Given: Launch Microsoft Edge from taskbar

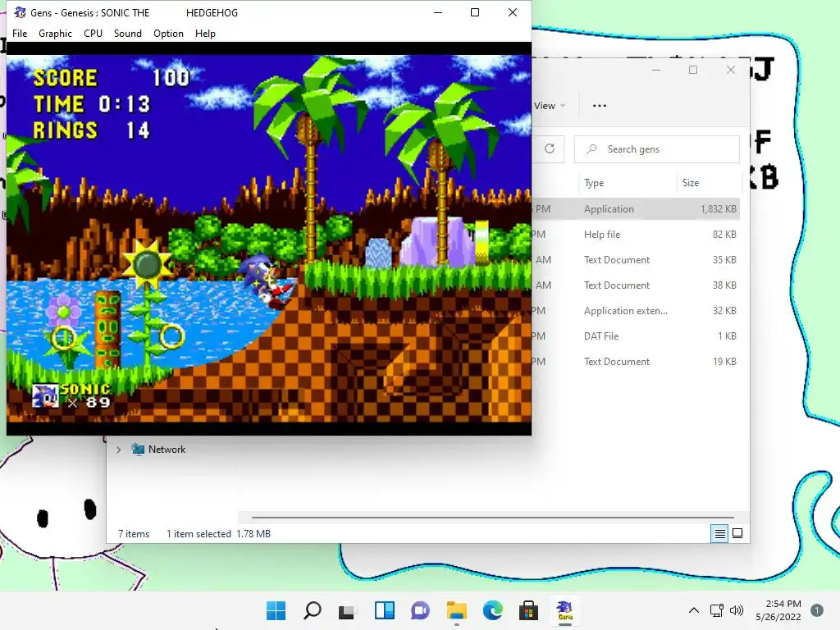Looking at the screenshot, I should click(x=492, y=610).
